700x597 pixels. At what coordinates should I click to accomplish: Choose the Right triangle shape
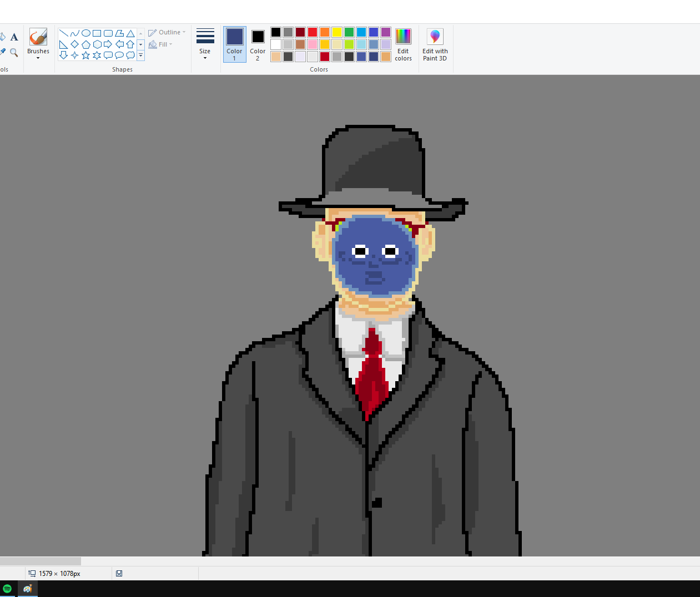pyautogui.click(x=64, y=44)
